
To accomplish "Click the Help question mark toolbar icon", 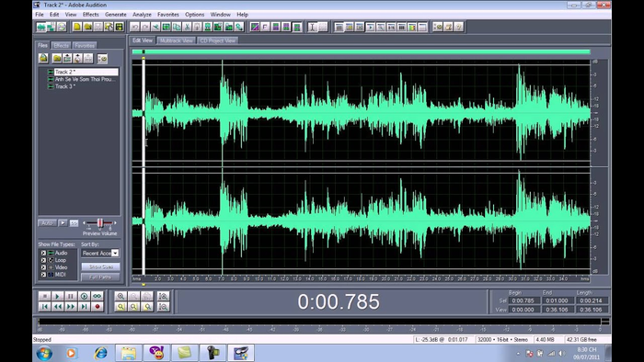I will click(459, 27).
